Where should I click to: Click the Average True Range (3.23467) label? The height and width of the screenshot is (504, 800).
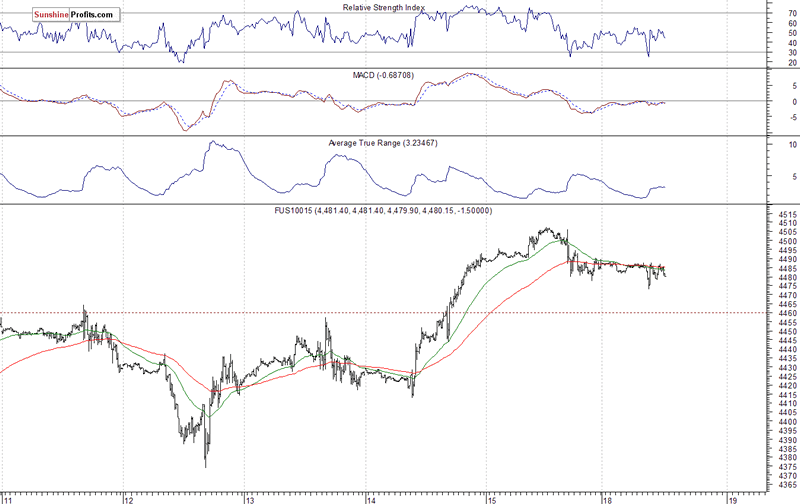pos(383,143)
